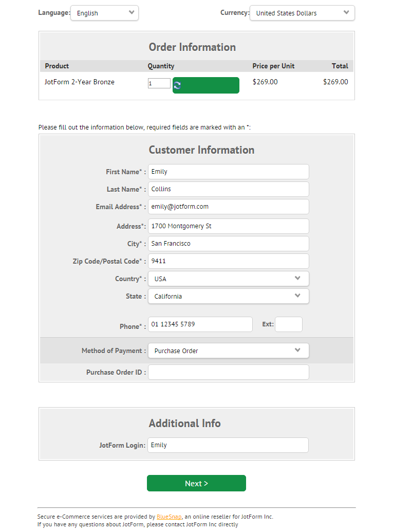Click the State dropdown arrow
393x532 pixels.
pyautogui.click(x=297, y=296)
